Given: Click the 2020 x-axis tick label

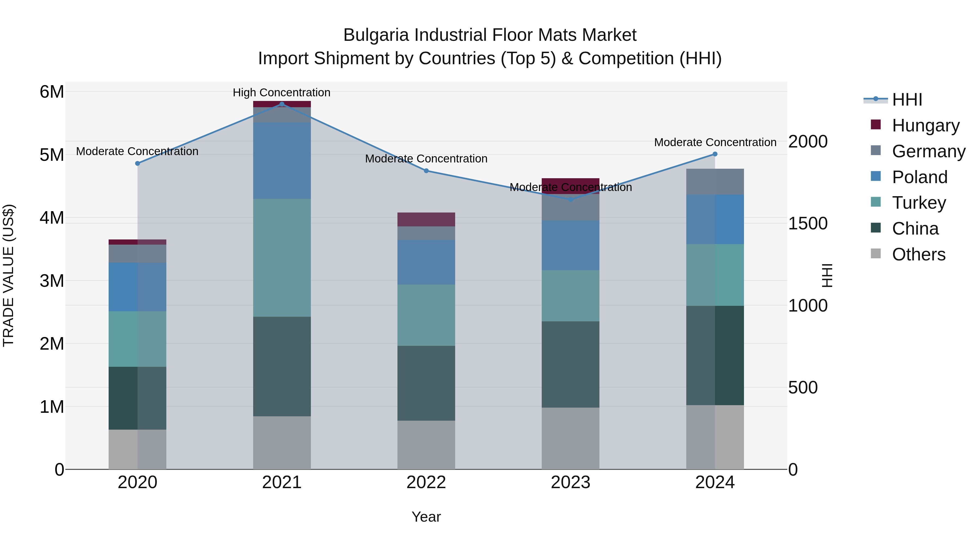Looking at the screenshot, I should click(x=138, y=482).
